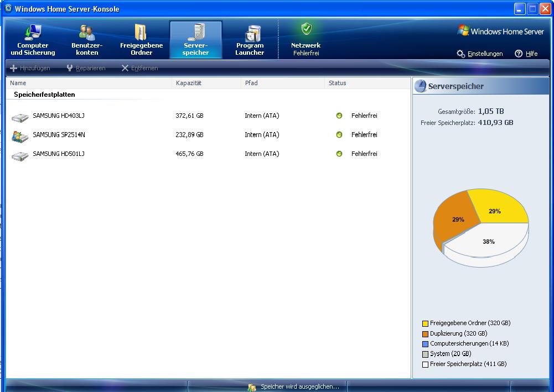This screenshot has height=392, width=554.
Task: Click the Computersicherungen (14 KB) legend label
Action: click(x=469, y=343)
